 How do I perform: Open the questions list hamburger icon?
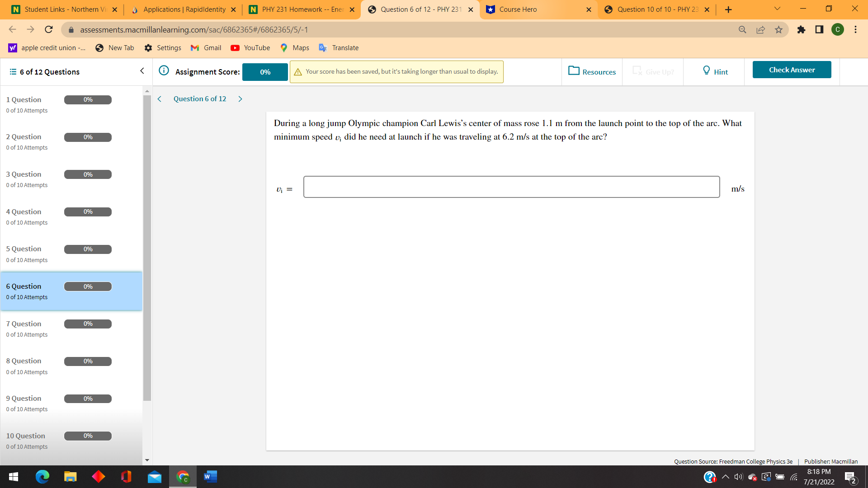pos(12,71)
